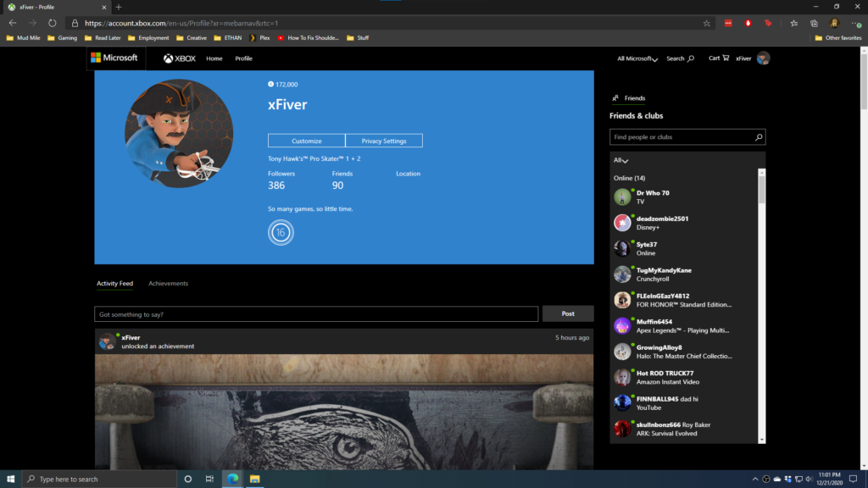This screenshot has height=488, width=868.
Task: Select the Activity Feed tab
Action: (114, 284)
